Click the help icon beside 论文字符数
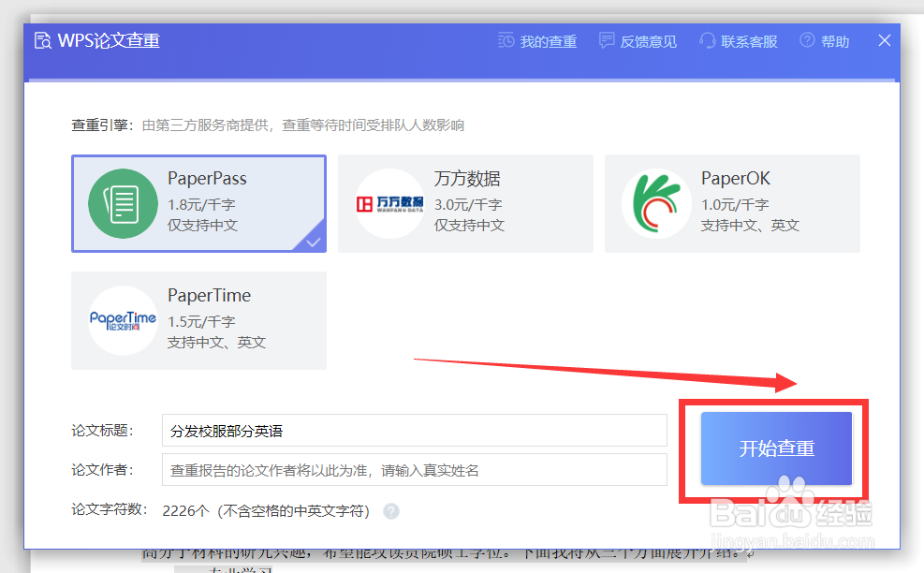 pyautogui.click(x=391, y=511)
